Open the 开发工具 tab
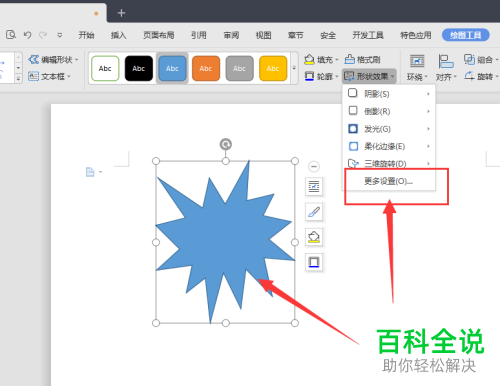 pyautogui.click(x=368, y=35)
